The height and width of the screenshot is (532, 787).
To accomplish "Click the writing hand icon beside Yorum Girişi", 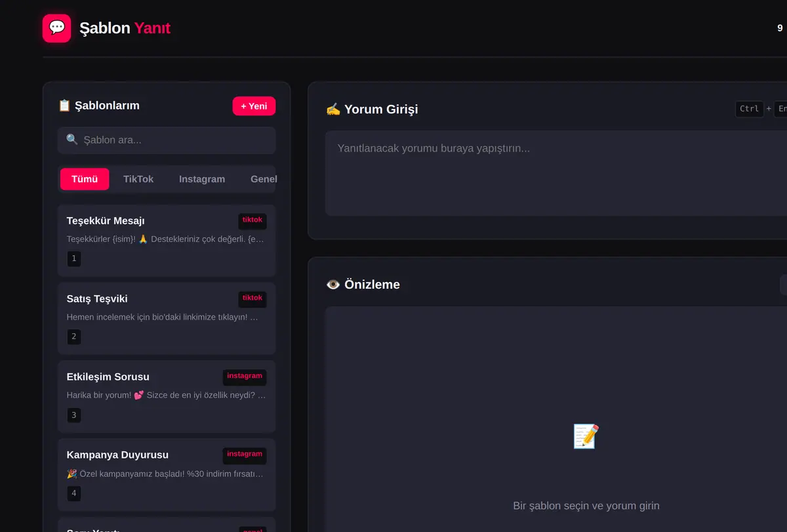I will pyautogui.click(x=333, y=109).
